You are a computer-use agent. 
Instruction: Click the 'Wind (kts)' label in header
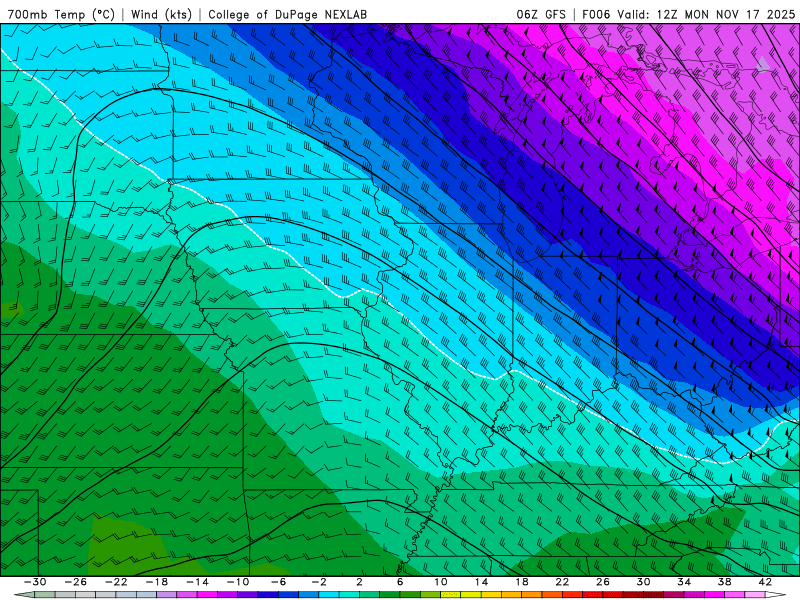[161, 14]
